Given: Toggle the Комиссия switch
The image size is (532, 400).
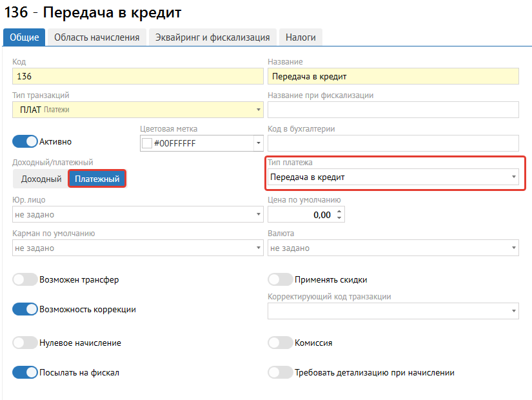Looking at the screenshot, I should 281,343.
